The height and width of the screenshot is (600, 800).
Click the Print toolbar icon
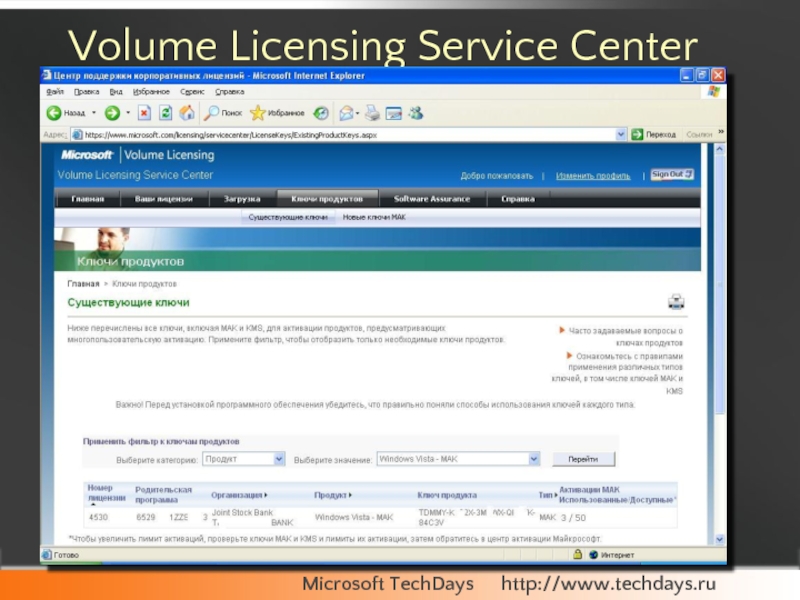(372, 113)
